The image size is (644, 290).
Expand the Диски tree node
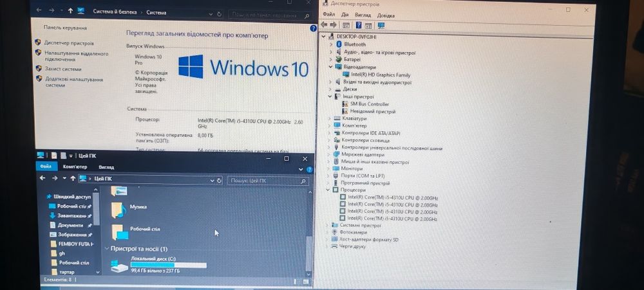(x=330, y=89)
